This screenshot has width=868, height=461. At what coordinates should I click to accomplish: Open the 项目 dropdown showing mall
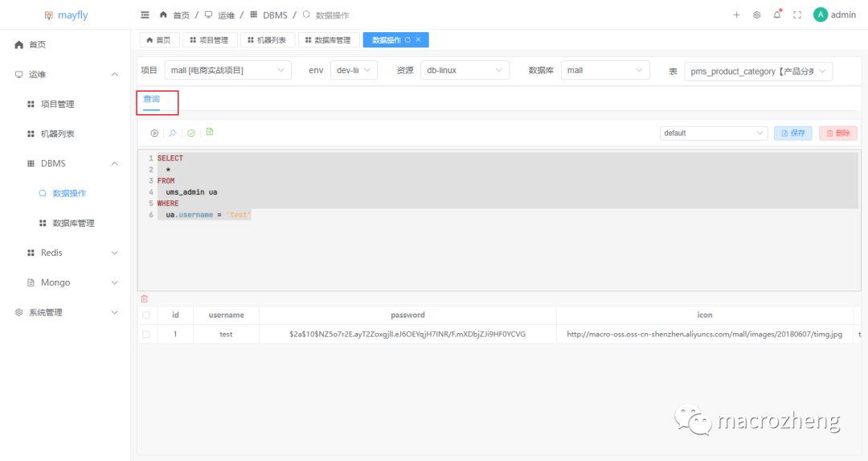click(227, 71)
